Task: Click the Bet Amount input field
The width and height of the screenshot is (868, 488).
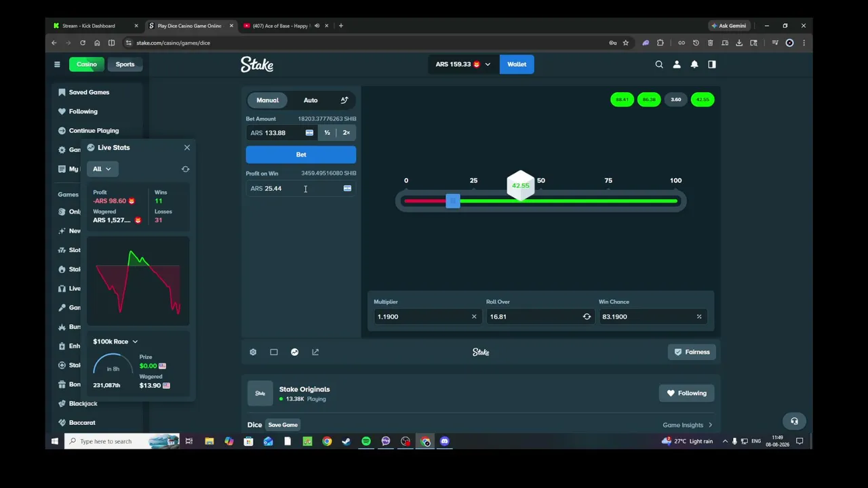Action: pos(281,133)
